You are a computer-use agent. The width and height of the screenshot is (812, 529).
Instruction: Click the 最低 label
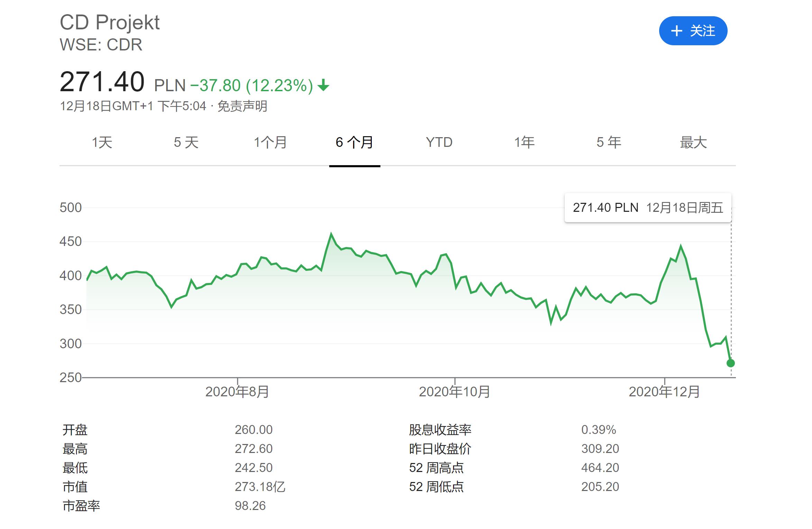click(75, 468)
